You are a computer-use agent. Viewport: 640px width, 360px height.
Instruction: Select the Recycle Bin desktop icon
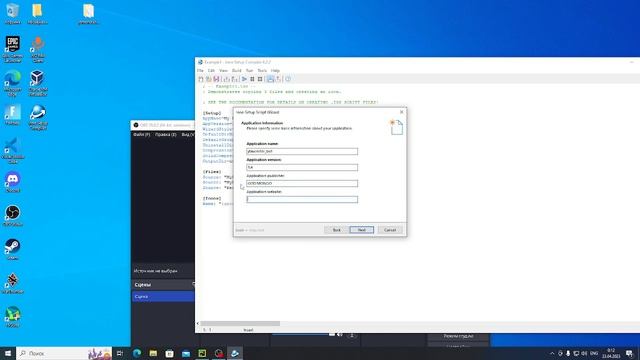point(13,13)
